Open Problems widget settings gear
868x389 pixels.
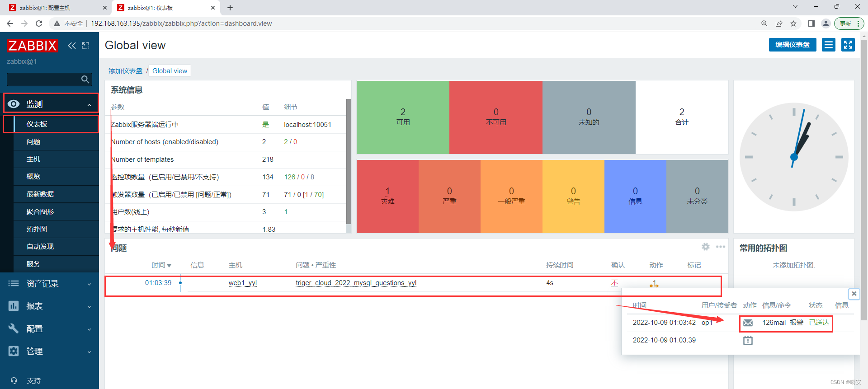click(706, 247)
